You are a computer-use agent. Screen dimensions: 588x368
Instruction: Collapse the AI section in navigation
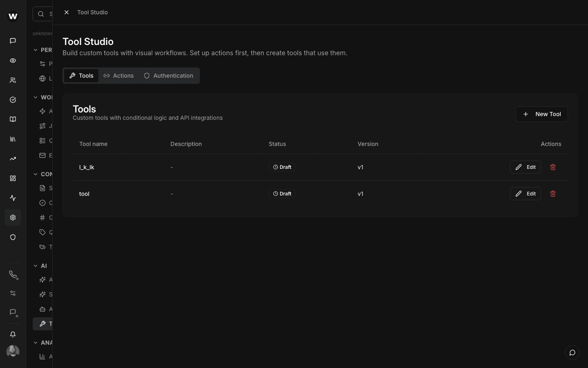36,266
